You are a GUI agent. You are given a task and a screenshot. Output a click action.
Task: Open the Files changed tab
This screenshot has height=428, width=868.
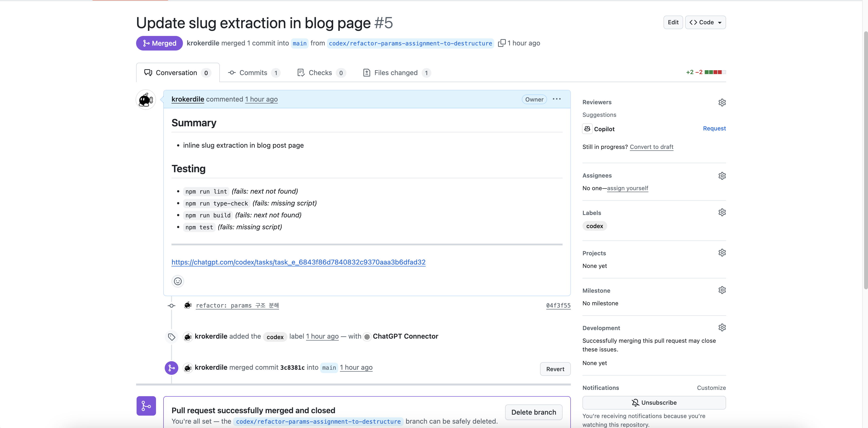[x=396, y=73]
